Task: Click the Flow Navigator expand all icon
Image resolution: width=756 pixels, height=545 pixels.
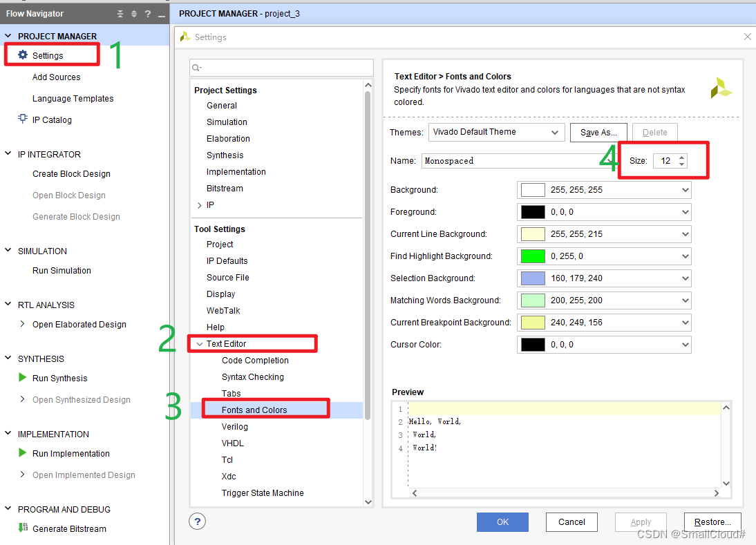Action: click(134, 14)
